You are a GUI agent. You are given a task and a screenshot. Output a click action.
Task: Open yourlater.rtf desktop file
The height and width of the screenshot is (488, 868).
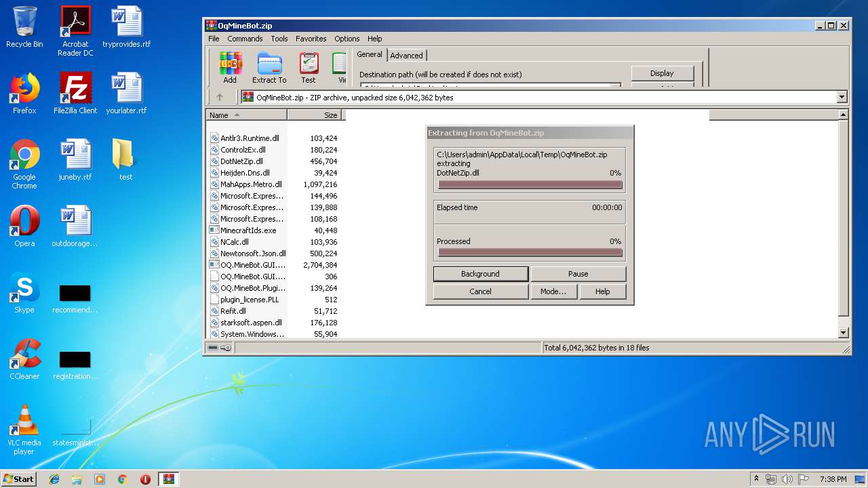pos(127,94)
